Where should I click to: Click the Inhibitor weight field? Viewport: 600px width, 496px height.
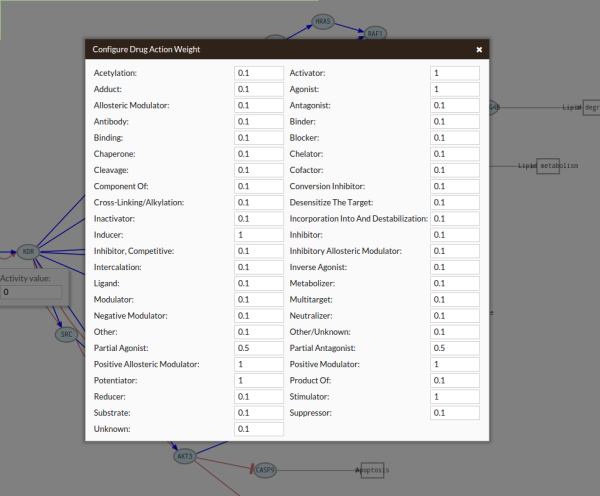point(455,235)
